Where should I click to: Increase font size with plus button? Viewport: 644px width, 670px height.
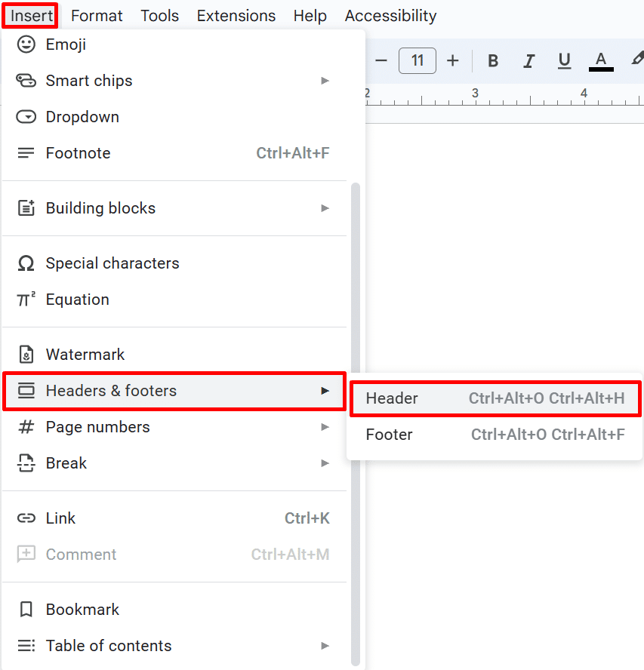click(453, 61)
